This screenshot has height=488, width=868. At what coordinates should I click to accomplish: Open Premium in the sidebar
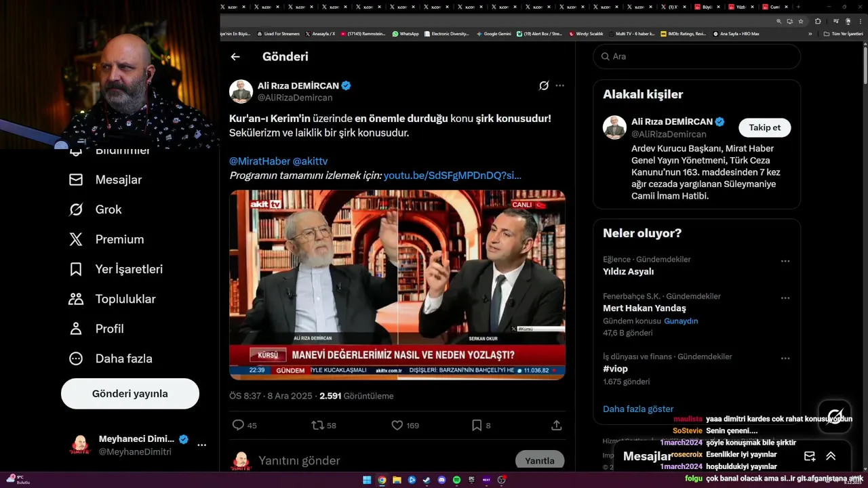pyautogui.click(x=106, y=239)
